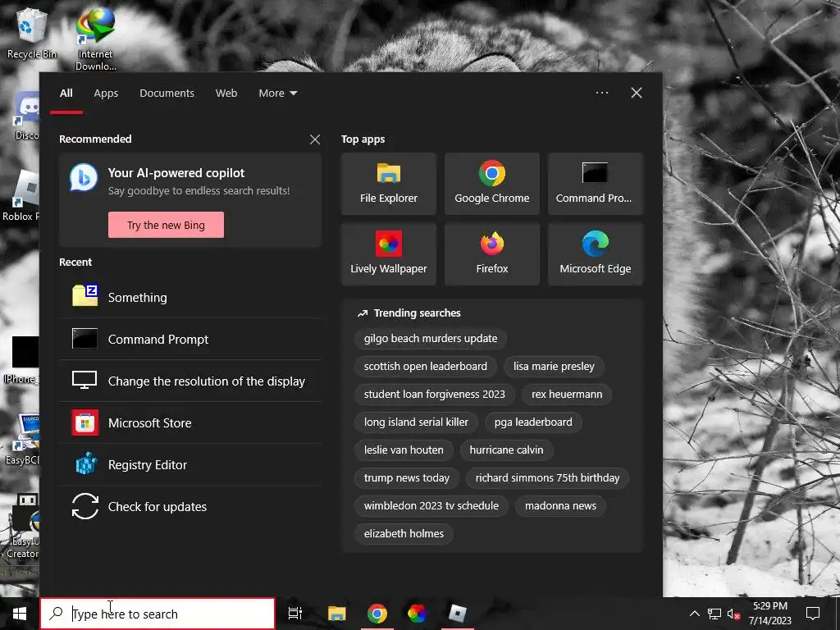Image resolution: width=840 pixels, height=630 pixels.
Task: Search trump news today
Action: point(407,478)
